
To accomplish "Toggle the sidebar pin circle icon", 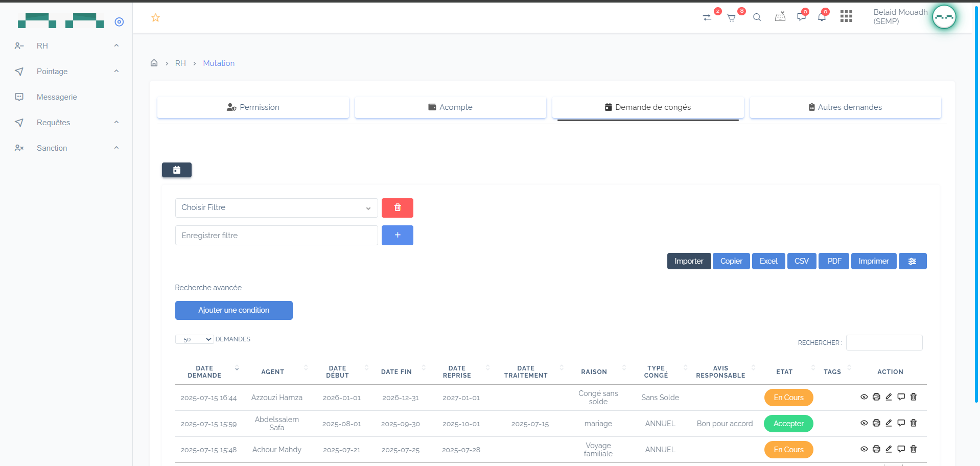I will 119,22.
